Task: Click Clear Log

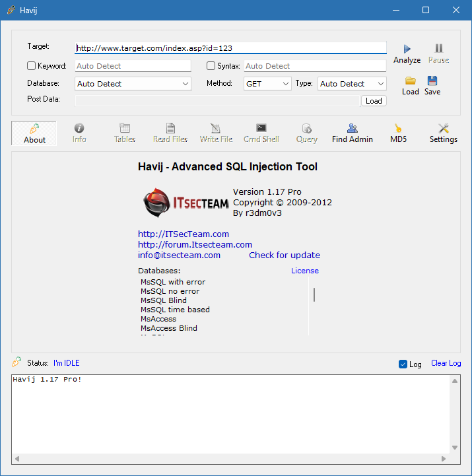Action: tap(446, 363)
